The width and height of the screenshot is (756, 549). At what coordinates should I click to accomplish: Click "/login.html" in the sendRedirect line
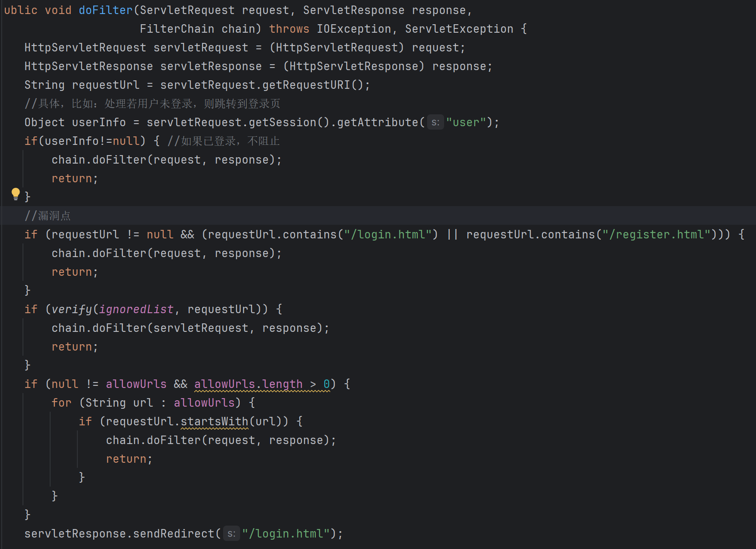point(286,534)
